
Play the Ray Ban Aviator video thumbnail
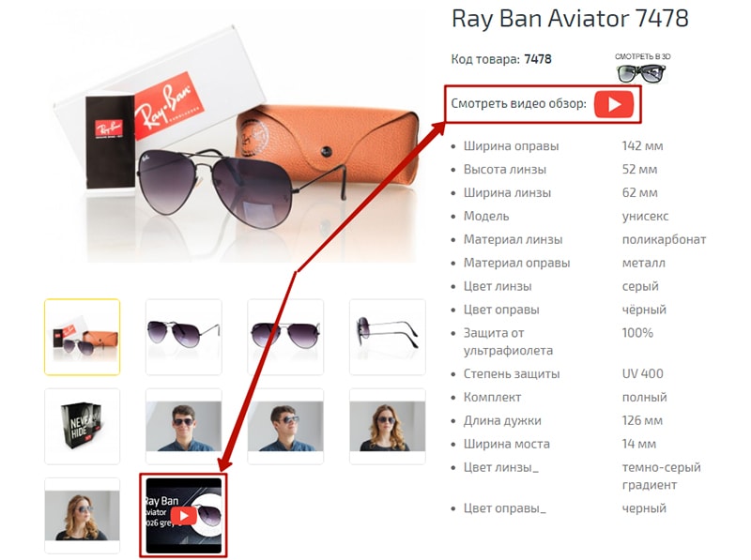(183, 516)
